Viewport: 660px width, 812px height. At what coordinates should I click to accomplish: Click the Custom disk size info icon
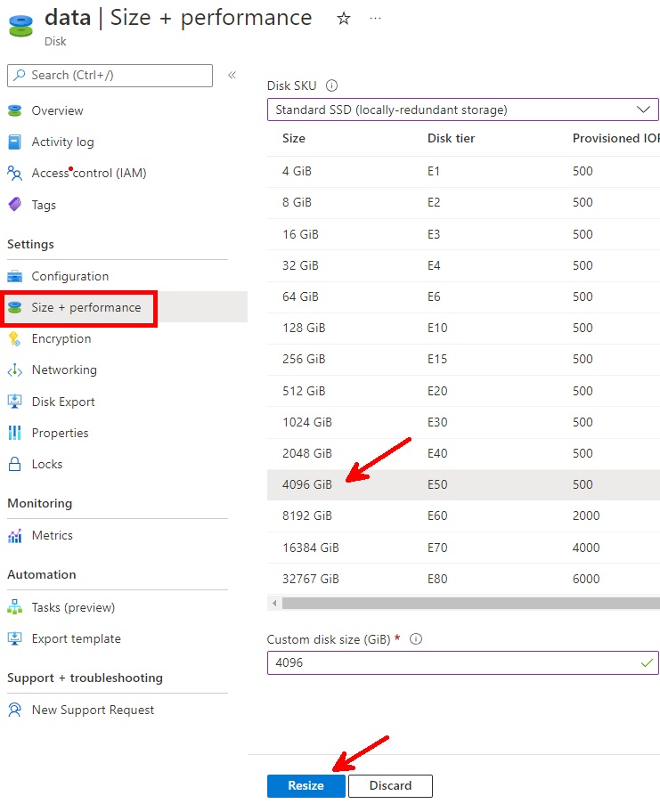(x=416, y=639)
